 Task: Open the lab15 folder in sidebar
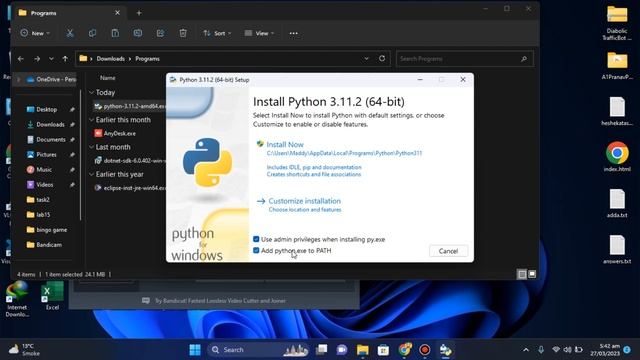(43, 215)
